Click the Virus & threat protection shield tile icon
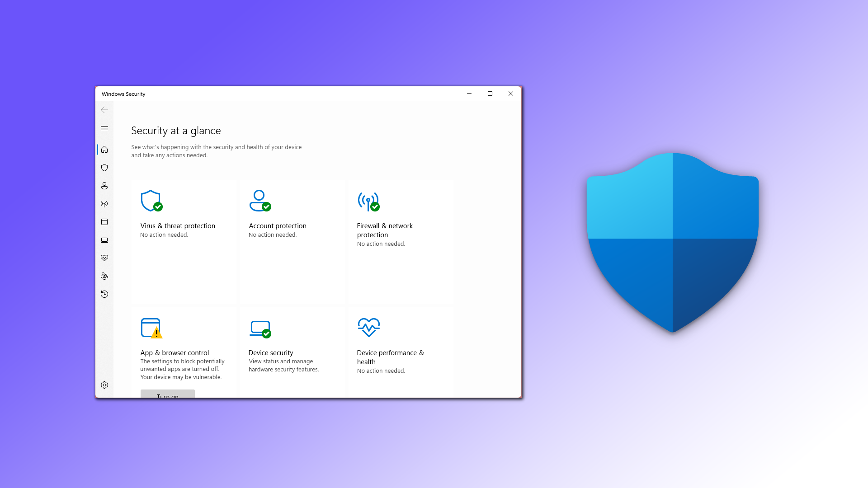The image size is (868, 488). point(151,201)
